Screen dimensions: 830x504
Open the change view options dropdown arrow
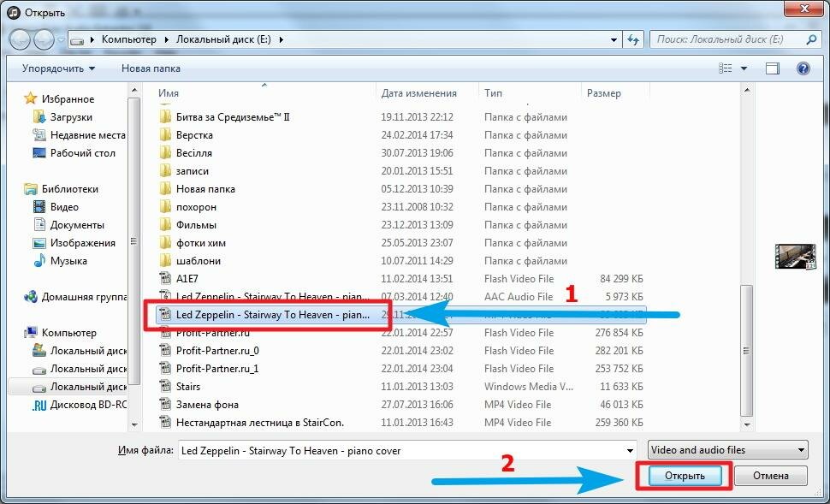pos(744,68)
